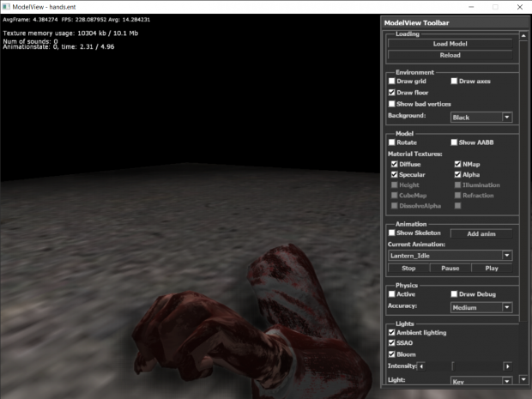
Task: Enable Physics Active checkbox
Action: [391, 294]
